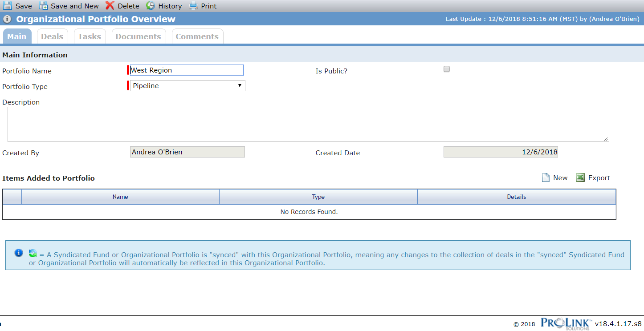The height and width of the screenshot is (331, 644).
Task: Click the Is Public? label
Action: (x=331, y=71)
